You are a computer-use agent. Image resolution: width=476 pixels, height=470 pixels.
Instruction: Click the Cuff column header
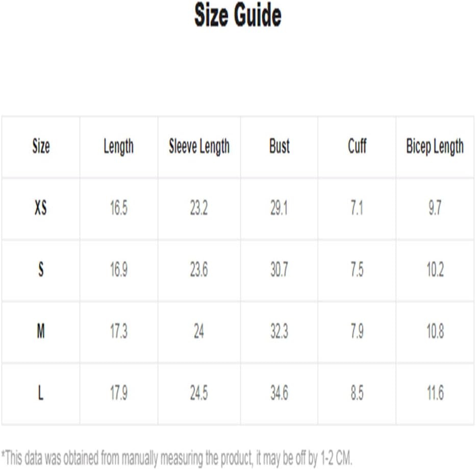(x=357, y=146)
